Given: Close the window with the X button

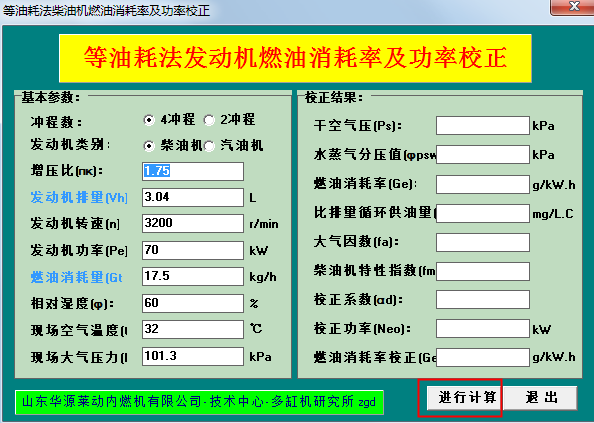Looking at the screenshot, I should point(574,7).
